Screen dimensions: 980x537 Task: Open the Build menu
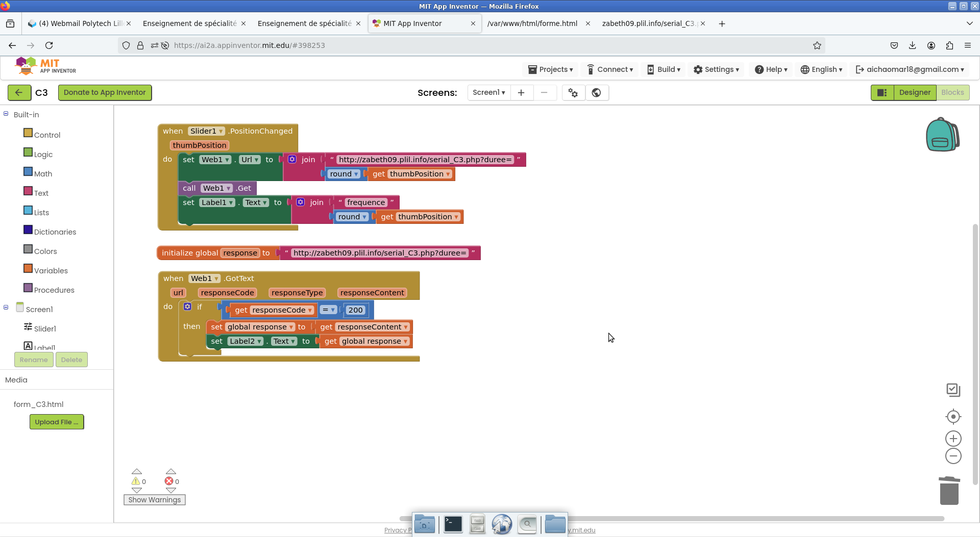pyautogui.click(x=664, y=69)
